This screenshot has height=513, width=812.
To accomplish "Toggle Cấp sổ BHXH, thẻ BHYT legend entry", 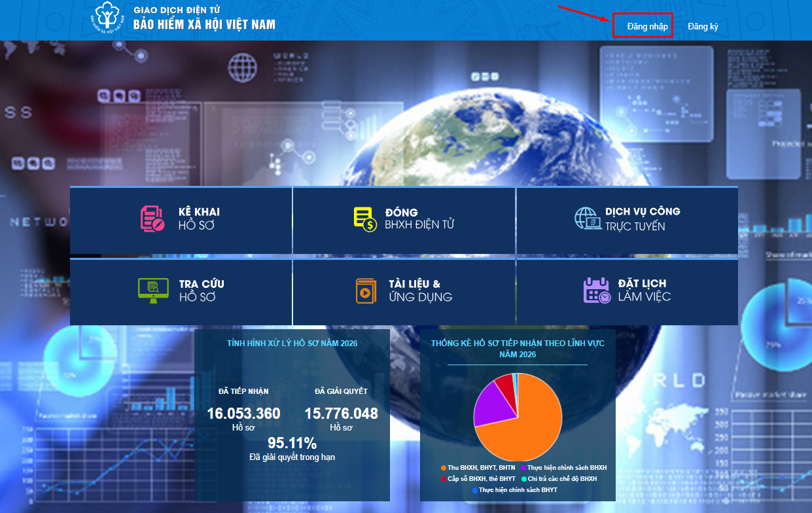I will 478,479.
